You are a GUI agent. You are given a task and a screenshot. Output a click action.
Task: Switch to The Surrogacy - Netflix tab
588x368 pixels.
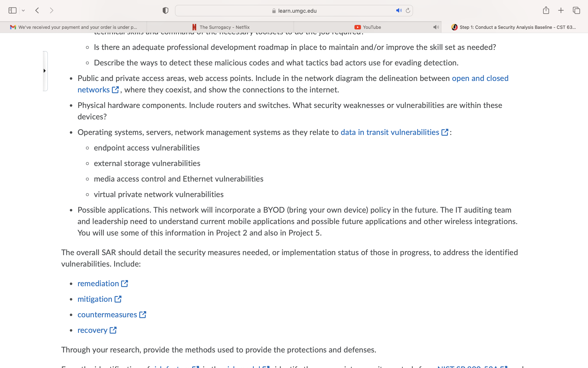[x=220, y=27]
